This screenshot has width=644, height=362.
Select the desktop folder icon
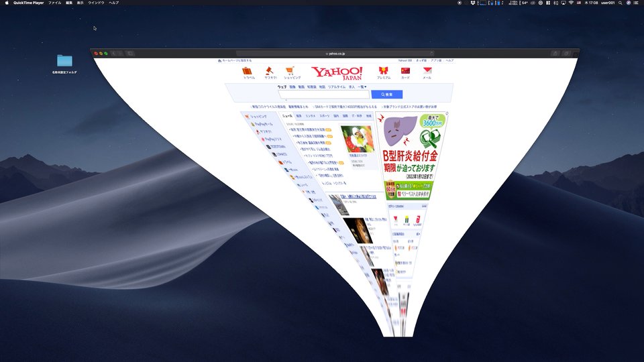(64, 61)
